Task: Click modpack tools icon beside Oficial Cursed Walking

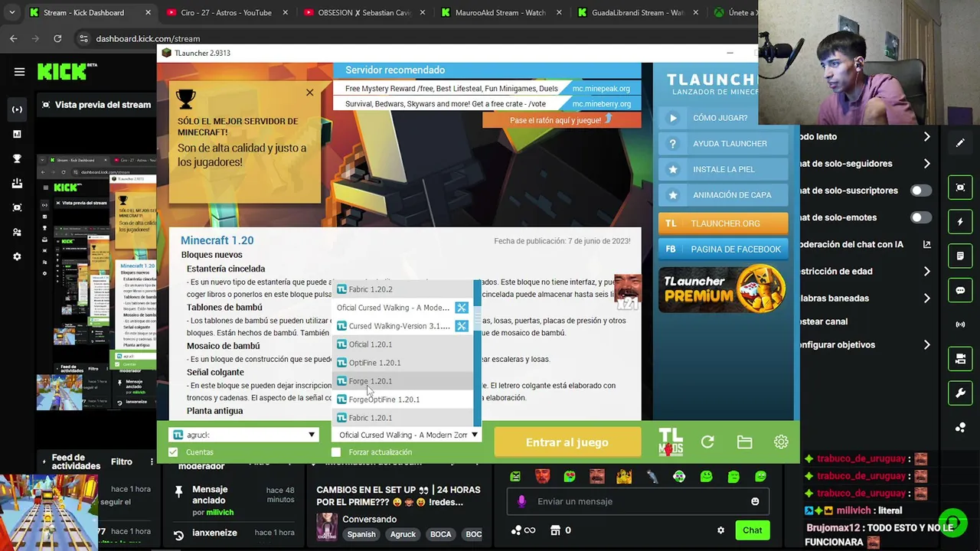Action: coord(462,308)
